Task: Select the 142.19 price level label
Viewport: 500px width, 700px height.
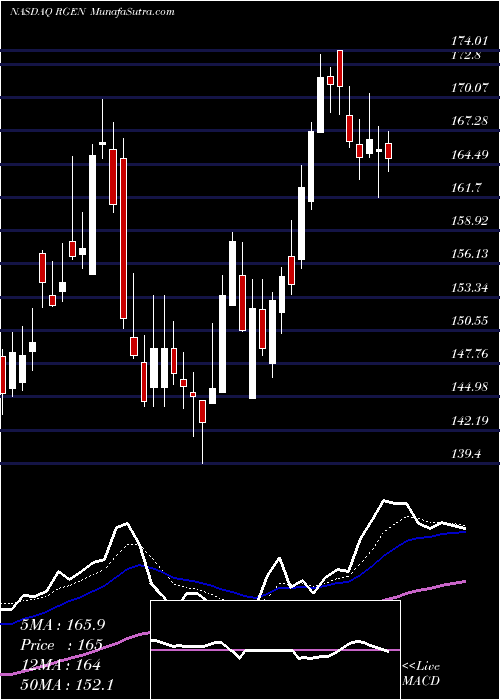Action: 468,421
